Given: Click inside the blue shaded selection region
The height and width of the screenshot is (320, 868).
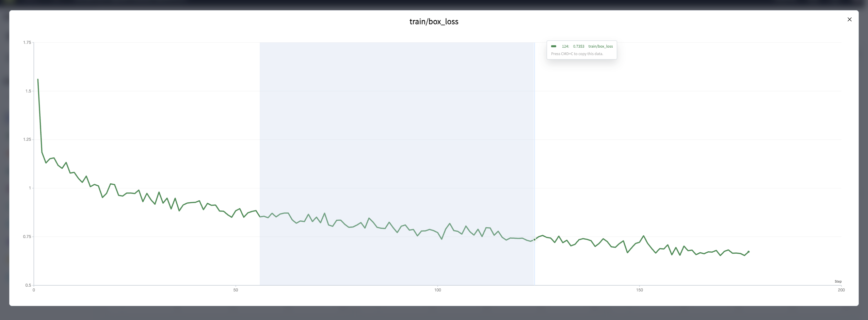Looking at the screenshot, I should click(397, 136).
